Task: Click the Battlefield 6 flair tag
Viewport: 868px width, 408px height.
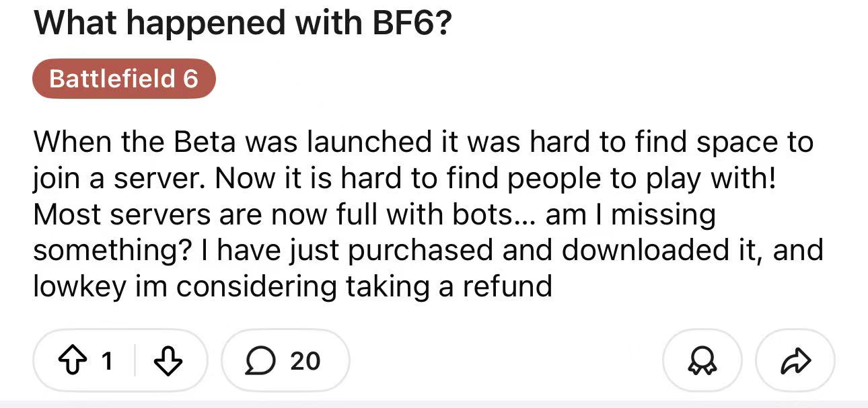Action: click(x=124, y=79)
